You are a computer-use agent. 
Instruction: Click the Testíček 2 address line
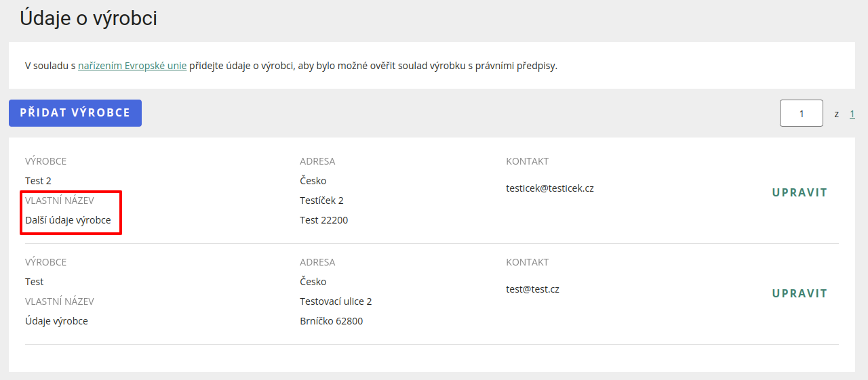pyautogui.click(x=321, y=200)
